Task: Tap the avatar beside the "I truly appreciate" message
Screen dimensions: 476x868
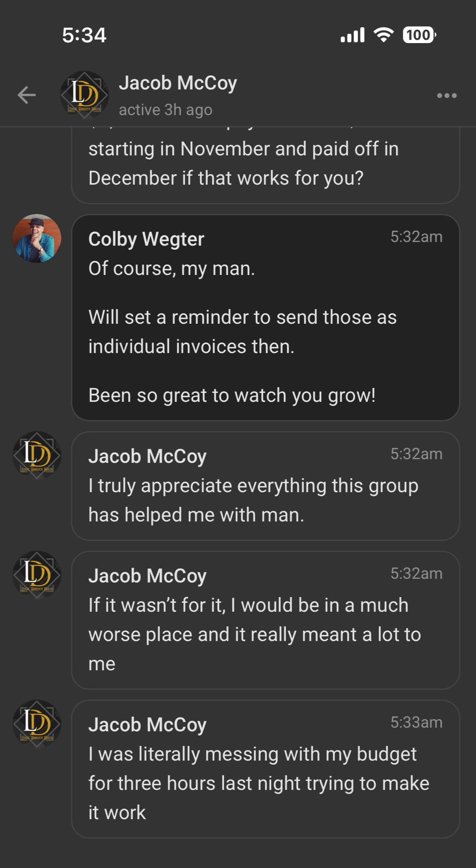Action: click(37, 455)
